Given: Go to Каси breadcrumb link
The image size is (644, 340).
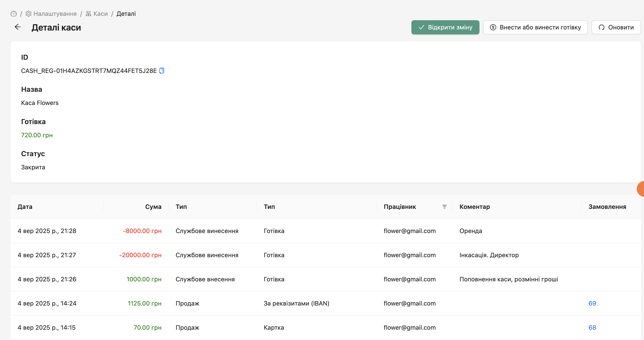Looking at the screenshot, I should tap(101, 14).
